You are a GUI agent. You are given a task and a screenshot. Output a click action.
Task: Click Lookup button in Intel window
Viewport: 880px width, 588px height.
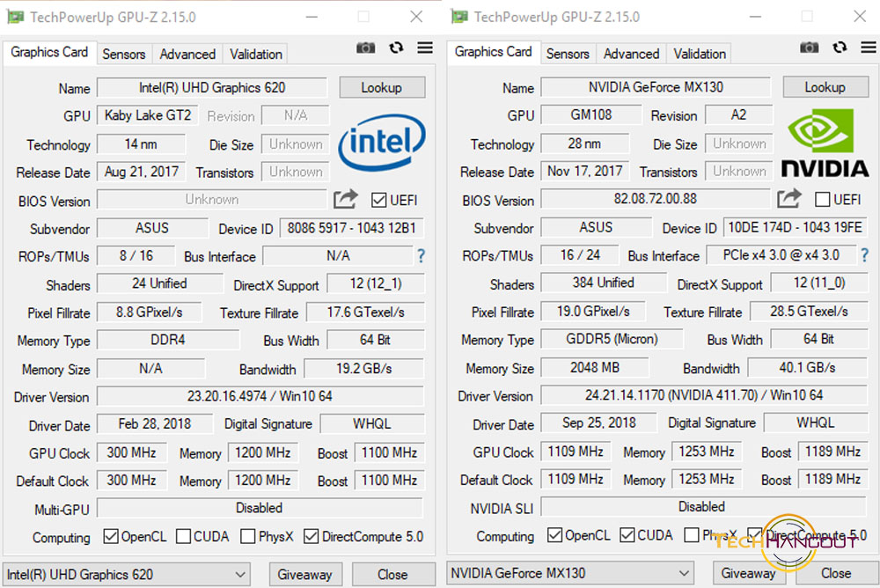(x=382, y=88)
